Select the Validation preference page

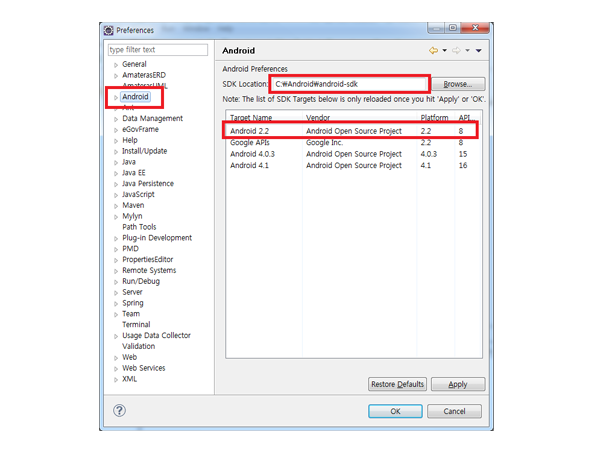(x=139, y=347)
